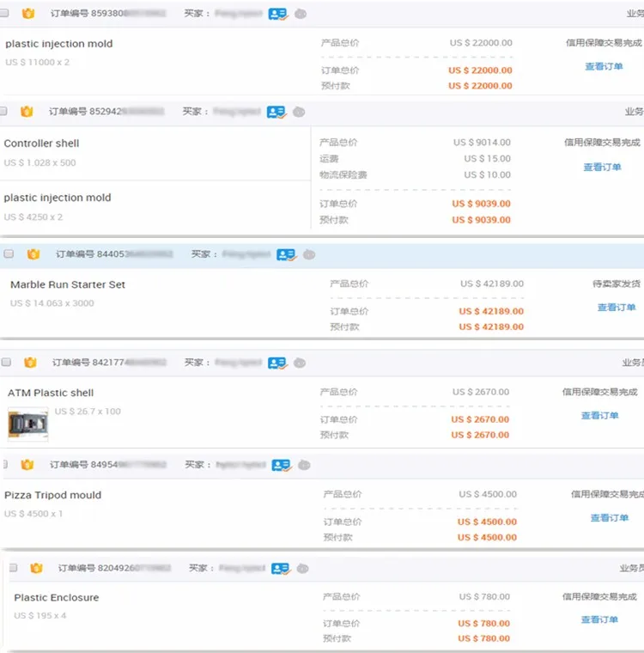Screen dimensions: 644x653
Task: Click logistics insurance value US $ 10.00
Action: (487, 175)
